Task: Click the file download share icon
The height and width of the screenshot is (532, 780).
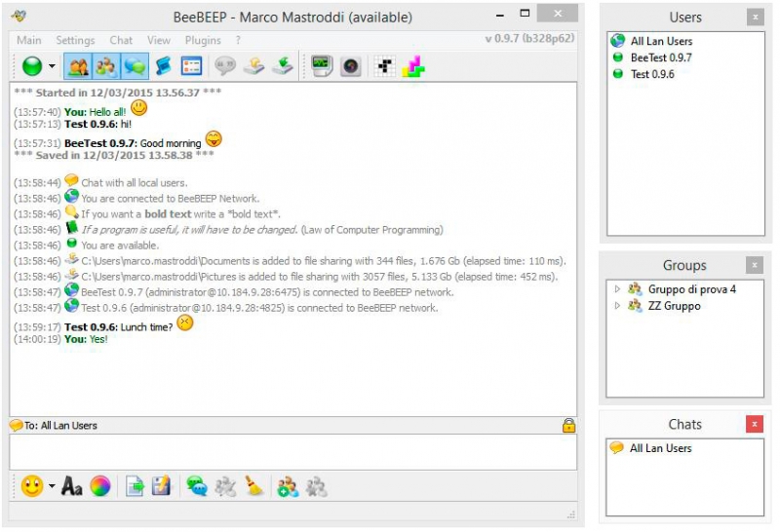Action: coord(283,65)
